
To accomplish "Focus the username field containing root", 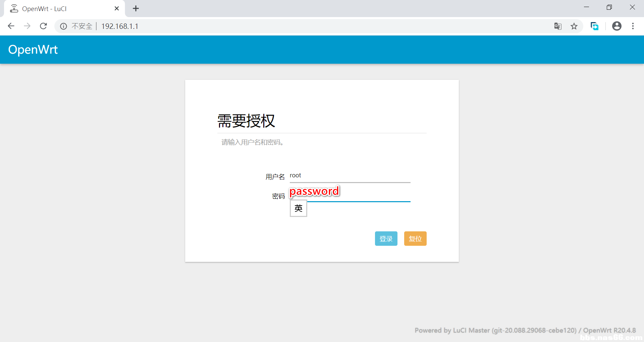I will [x=350, y=176].
